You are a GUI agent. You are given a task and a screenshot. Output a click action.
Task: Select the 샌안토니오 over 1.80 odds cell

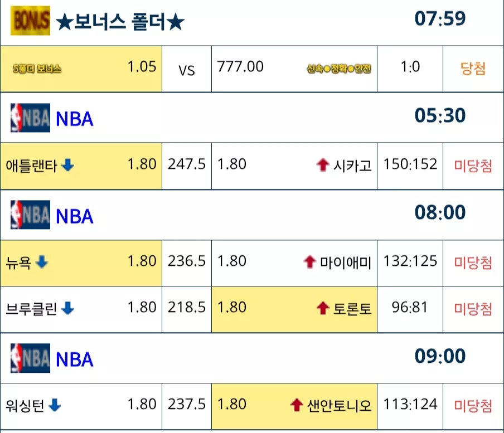point(294,406)
